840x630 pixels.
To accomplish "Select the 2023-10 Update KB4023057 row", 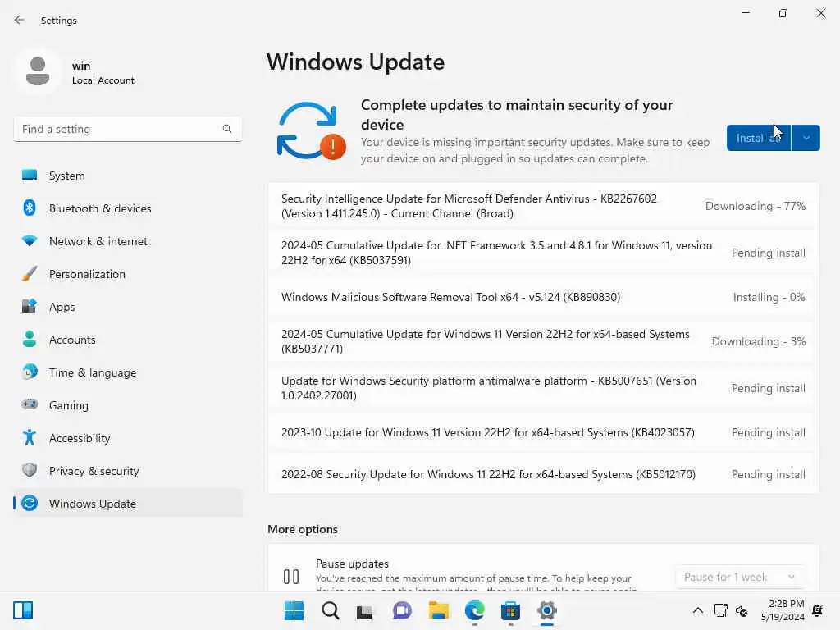I will click(543, 432).
